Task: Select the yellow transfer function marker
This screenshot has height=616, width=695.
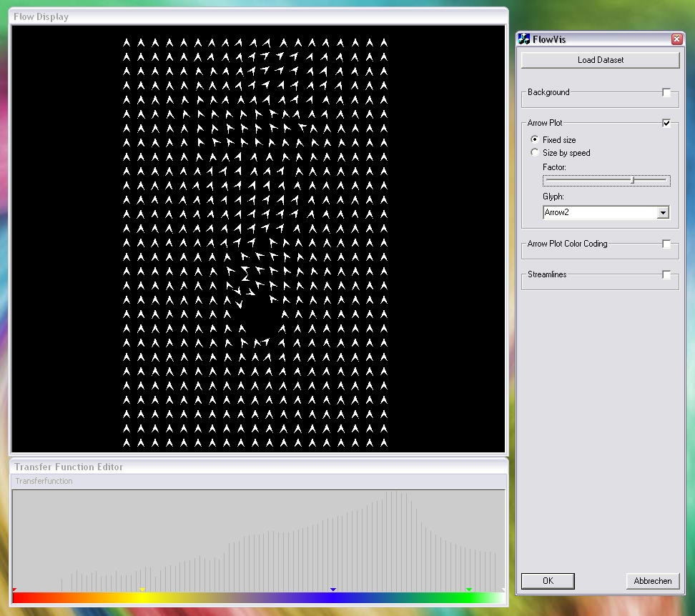Action: coord(142,590)
